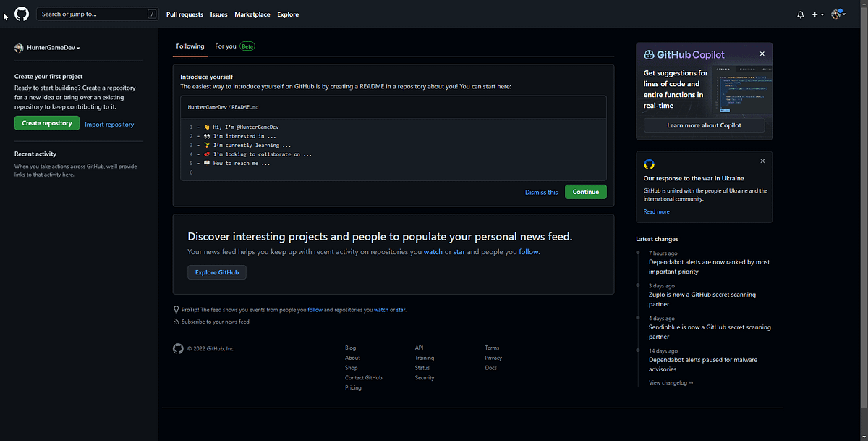Click the GitHub Copilot icon
868x441 pixels.
point(649,54)
